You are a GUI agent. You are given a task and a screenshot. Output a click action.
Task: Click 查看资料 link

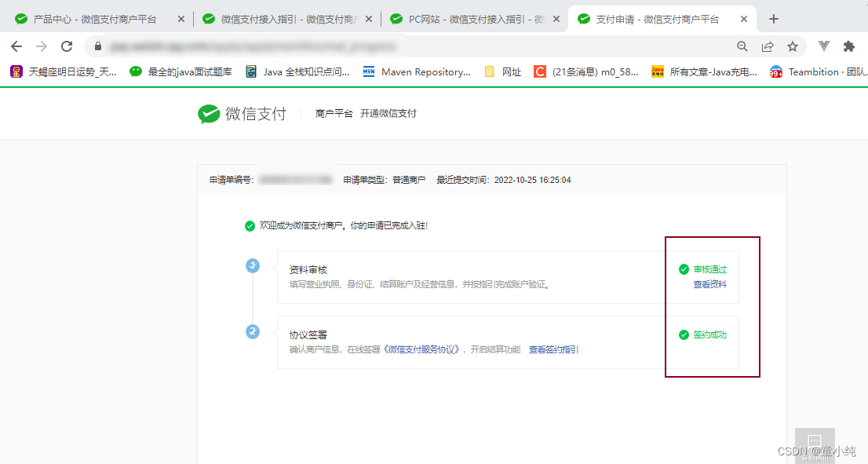709,284
